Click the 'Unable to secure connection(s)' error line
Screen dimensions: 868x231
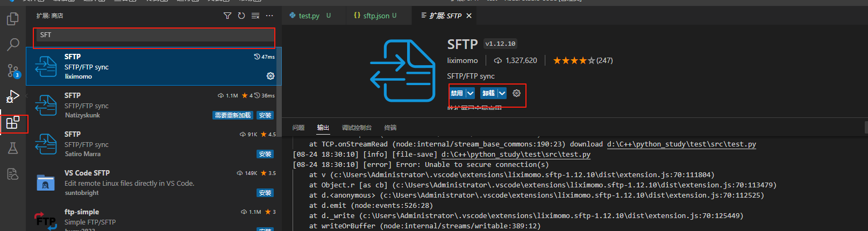coord(421,165)
